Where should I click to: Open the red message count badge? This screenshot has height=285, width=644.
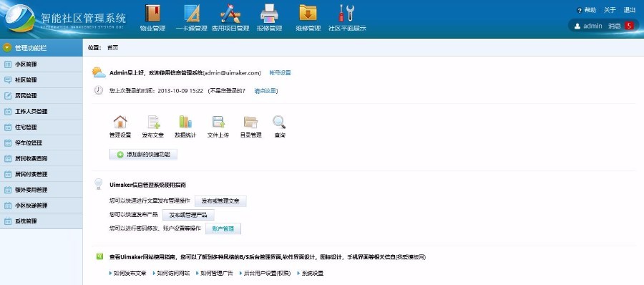click(x=629, y=26)
